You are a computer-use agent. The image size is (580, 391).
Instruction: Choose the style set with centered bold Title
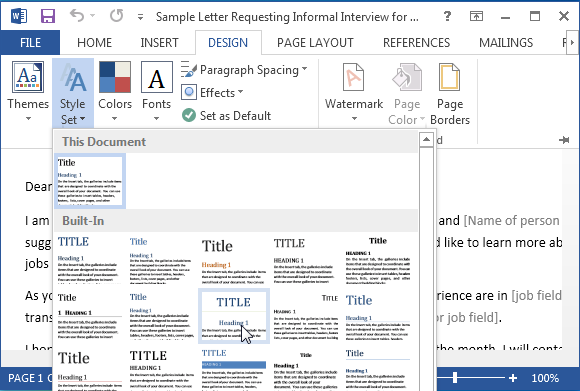[x=378, y=260]
